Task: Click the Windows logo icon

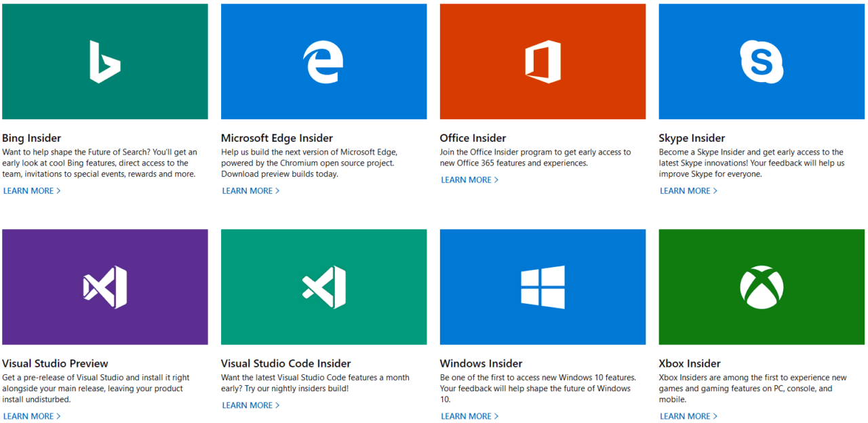Action: [542, 287]
